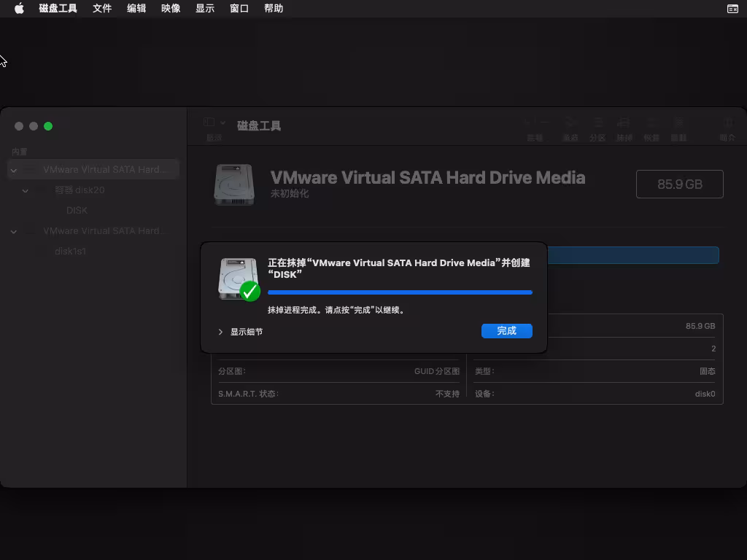Open the Apple menu
Viewport: 747px width, 560px height.
[x=19, y=9]
